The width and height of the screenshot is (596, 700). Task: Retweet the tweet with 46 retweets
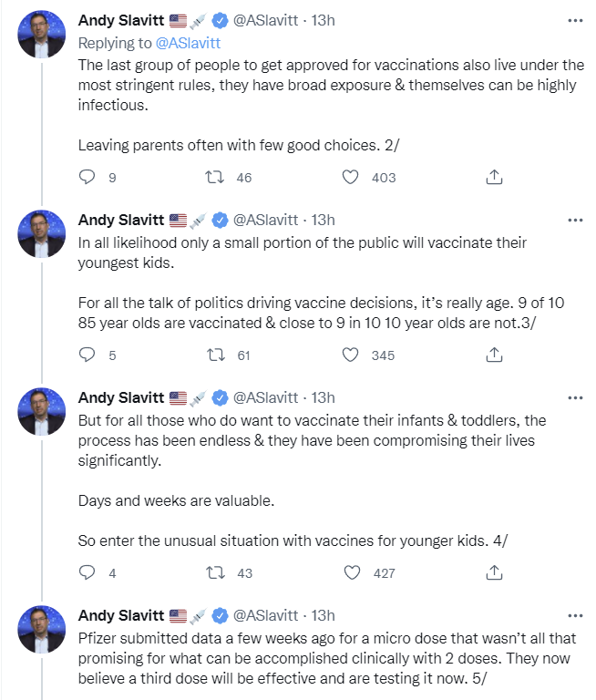(217, 178)
